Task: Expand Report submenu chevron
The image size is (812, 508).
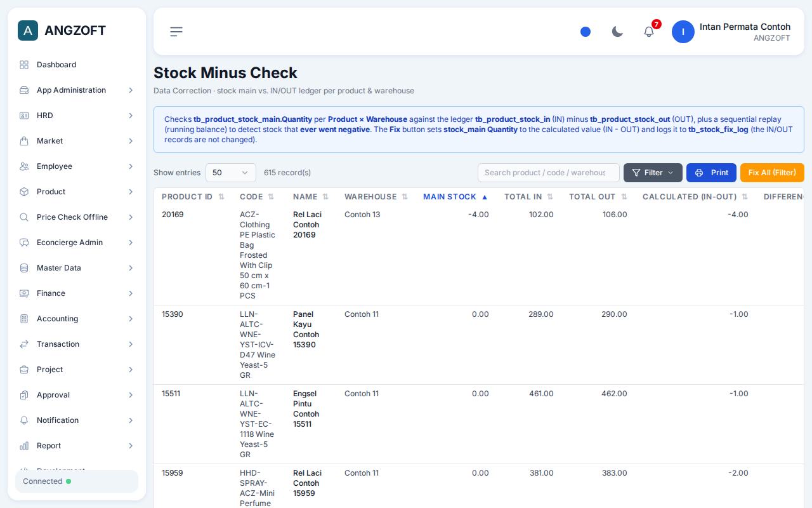Action: tap(131, 446)
